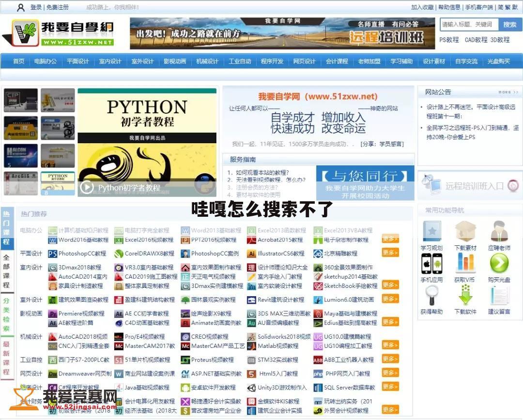The width and height of the screenshot is (523, 420).
Task: Click the 学习规划 book icon
Action: coord(431,231)
